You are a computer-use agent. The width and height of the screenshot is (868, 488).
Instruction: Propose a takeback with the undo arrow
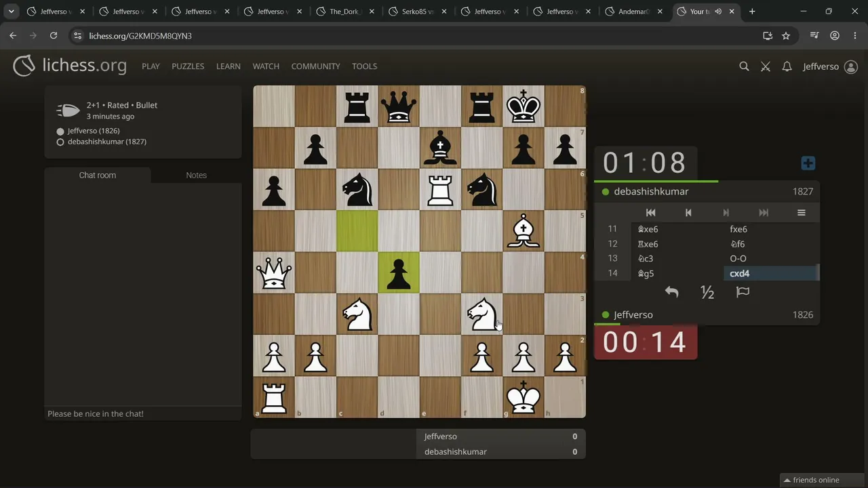671,292
